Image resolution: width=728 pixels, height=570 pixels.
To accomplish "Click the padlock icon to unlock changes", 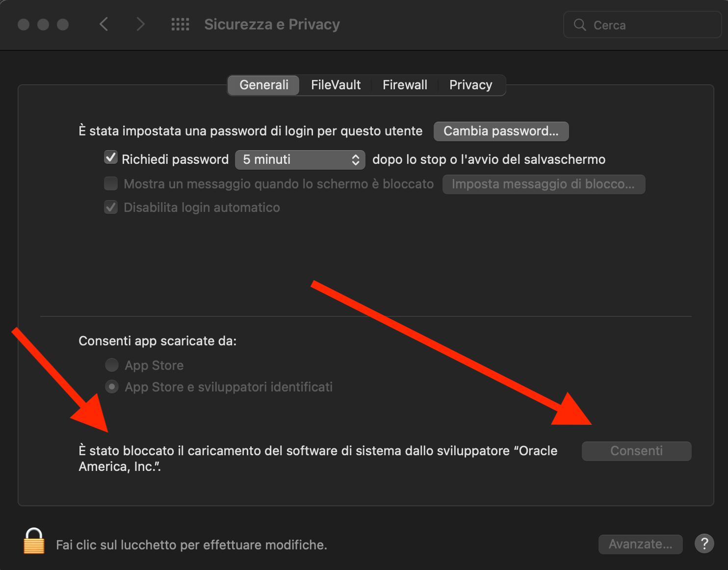I will pyautogui.click(x=34, y=541).
